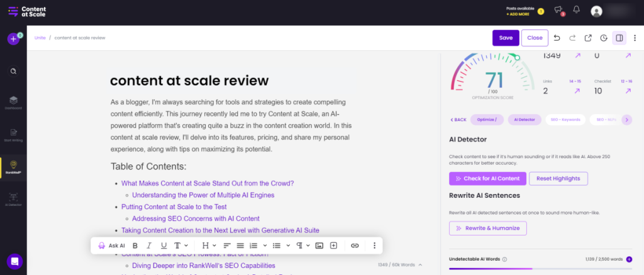Add more Undetectable AI words plus icon
Screen dimensions: 644x275
(x=629, y=259)
